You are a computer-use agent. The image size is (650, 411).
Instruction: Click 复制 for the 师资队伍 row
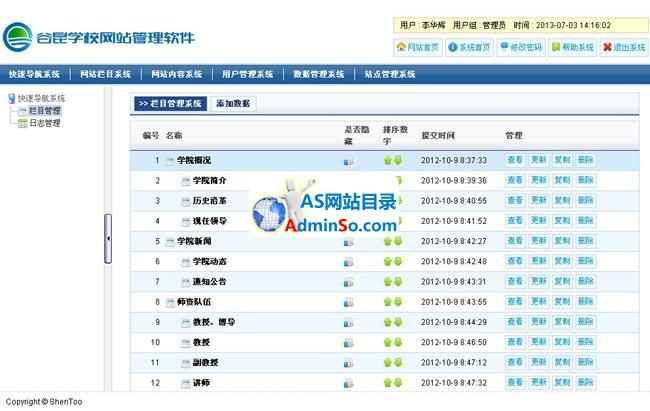pos(563,302)
